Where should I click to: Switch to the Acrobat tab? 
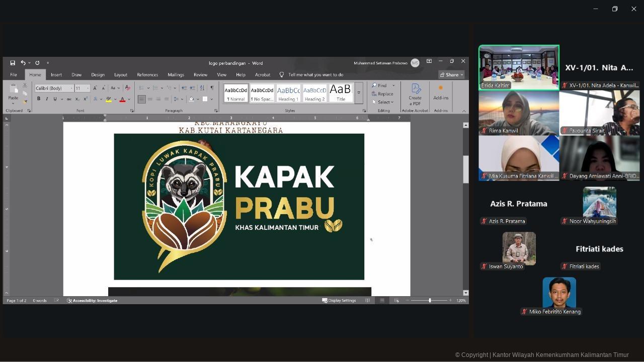[263, 74]
